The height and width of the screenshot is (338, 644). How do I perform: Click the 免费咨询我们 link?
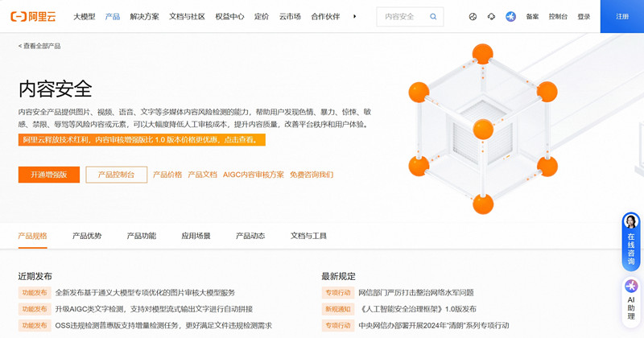point(312,175)
